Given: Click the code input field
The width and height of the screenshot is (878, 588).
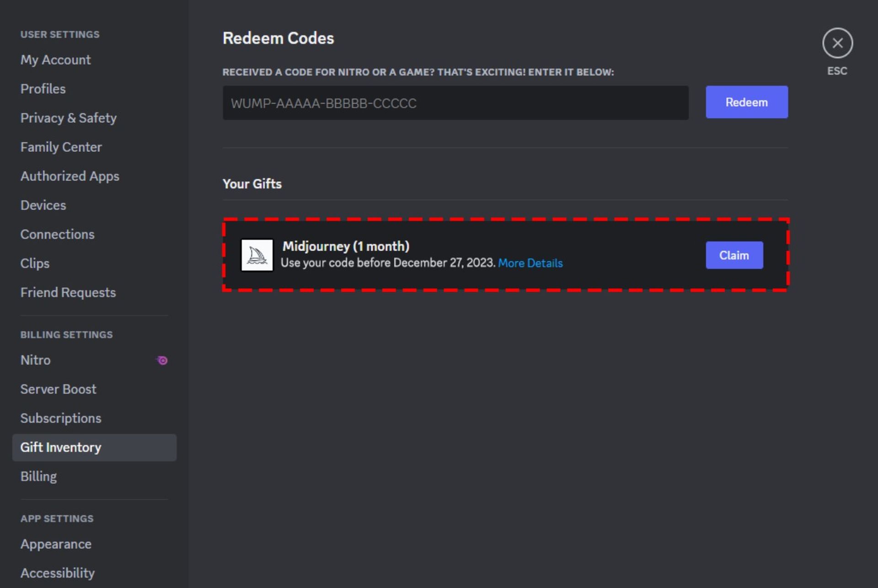Looking at the screenshot, I should click(455, 102).
